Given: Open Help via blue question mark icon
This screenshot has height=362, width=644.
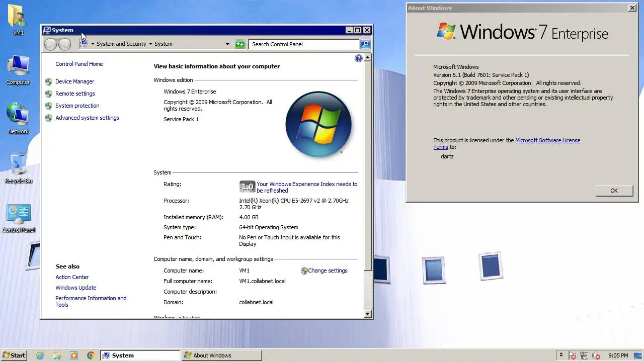Looking at the screenshot, I should coord(358,58).
